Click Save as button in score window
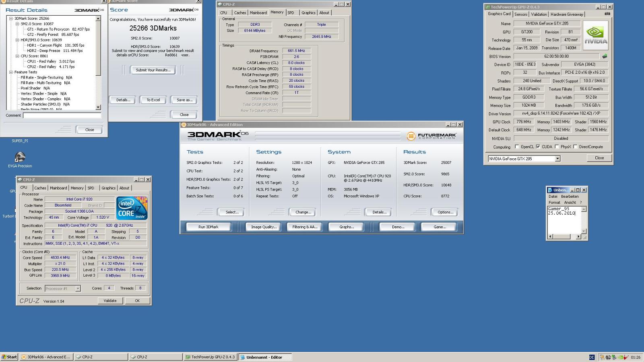The width and height of the screenshot is (644, 362). (184, 100)
